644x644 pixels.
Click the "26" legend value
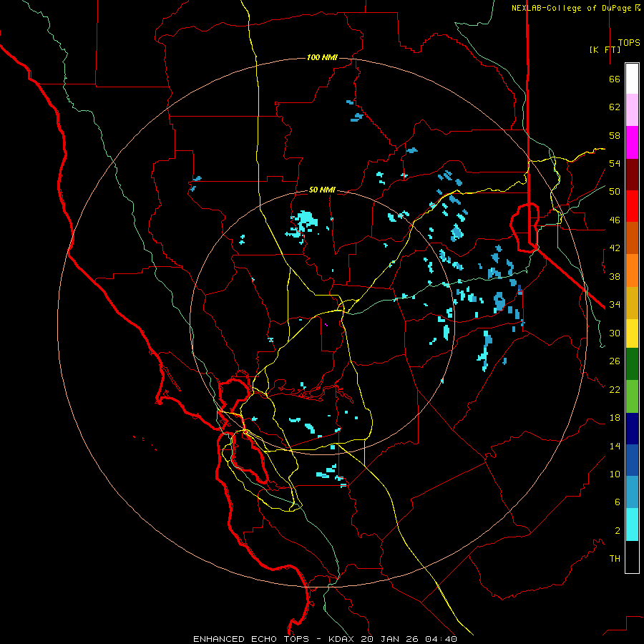(615, 361)
